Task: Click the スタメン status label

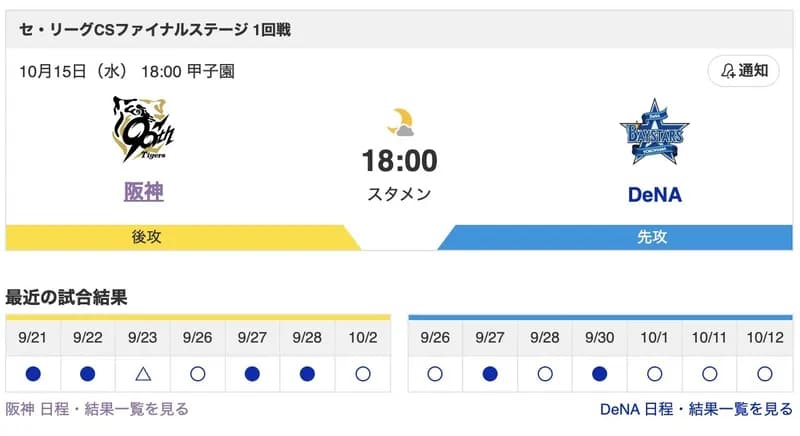Action: click(x=400, y=194)
